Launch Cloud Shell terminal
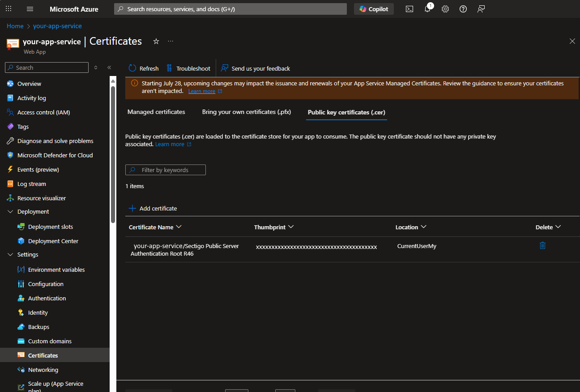 coord(409,9)
